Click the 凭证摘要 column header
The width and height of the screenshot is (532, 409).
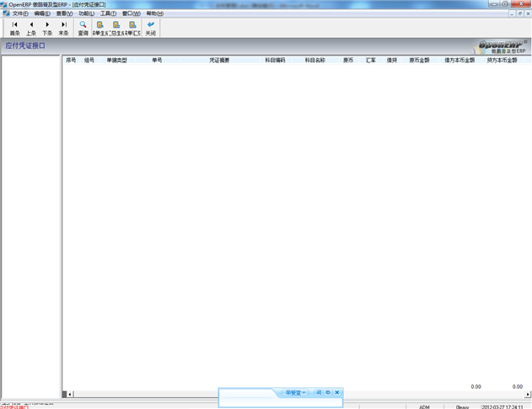click(219, 61)
